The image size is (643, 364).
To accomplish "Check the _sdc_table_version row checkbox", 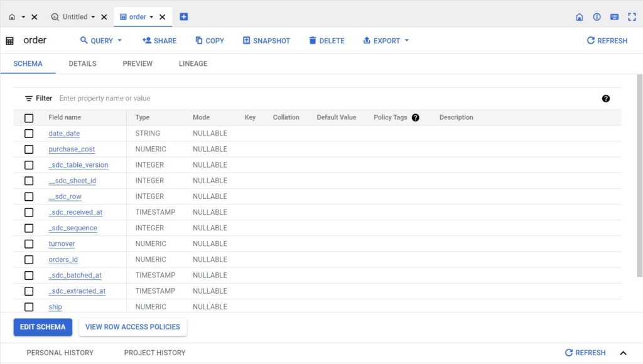I will pos(29,165).
